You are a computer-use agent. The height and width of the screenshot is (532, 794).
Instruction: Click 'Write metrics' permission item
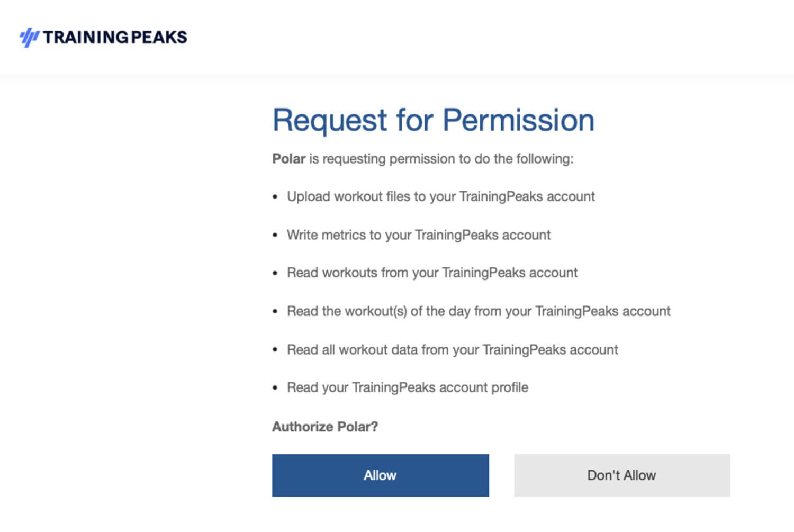coord(418,235)
